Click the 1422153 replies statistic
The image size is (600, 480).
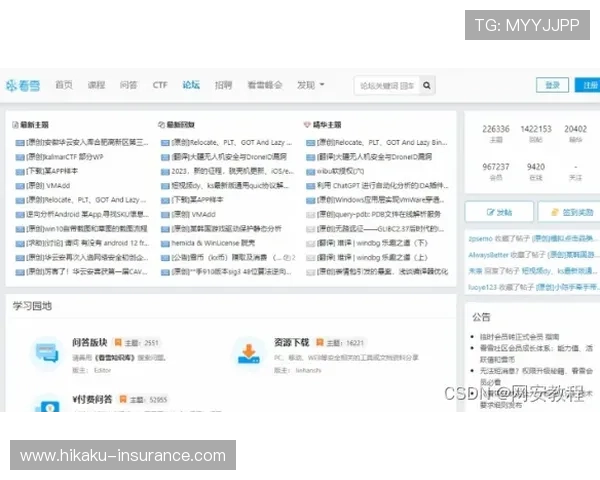click(x=536, y=133)
